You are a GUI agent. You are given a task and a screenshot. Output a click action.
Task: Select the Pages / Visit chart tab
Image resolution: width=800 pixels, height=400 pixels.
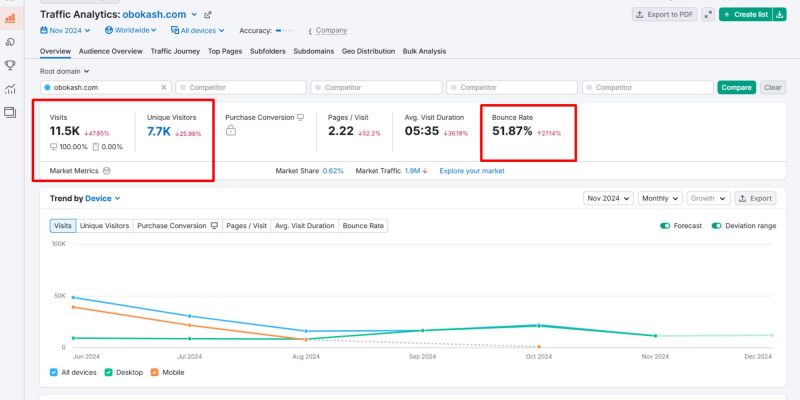click(246, 226)
